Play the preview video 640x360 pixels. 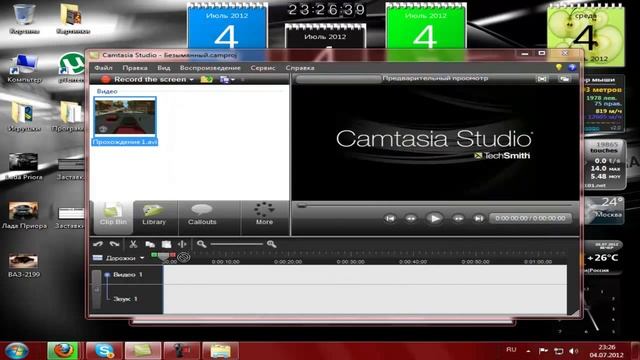(434, 218)
